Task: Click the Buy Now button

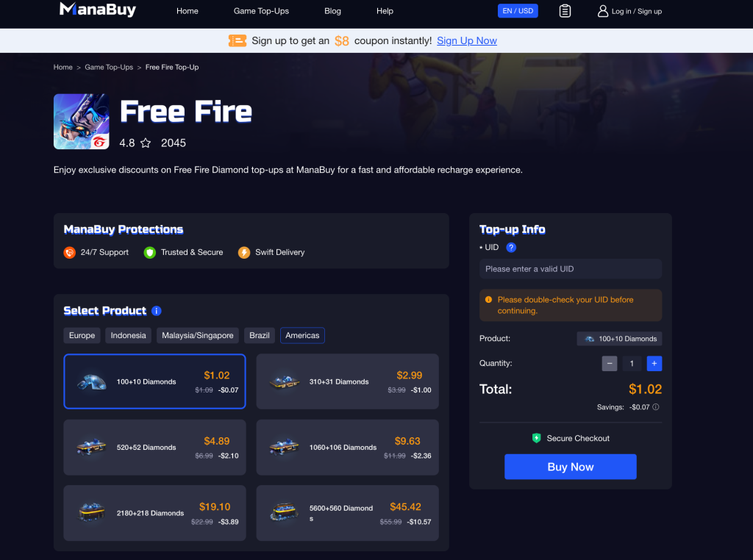Action: tap(571, 467)
